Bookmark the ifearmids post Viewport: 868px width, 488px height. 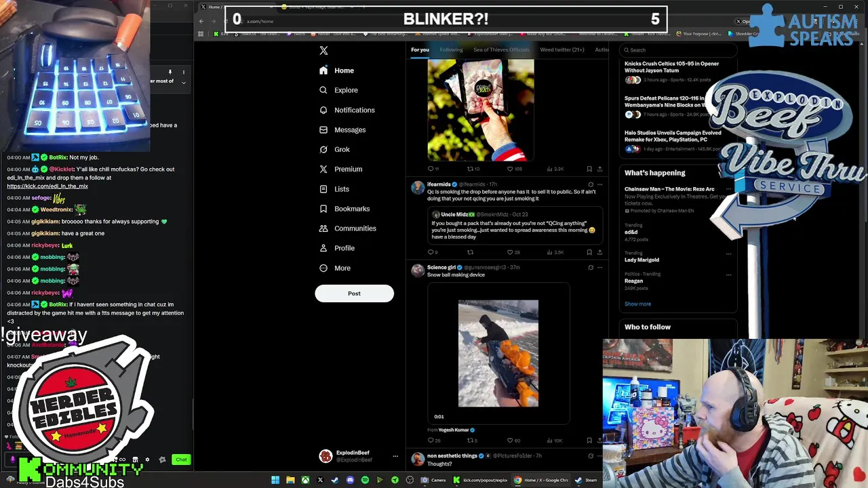tap(589, 252)
